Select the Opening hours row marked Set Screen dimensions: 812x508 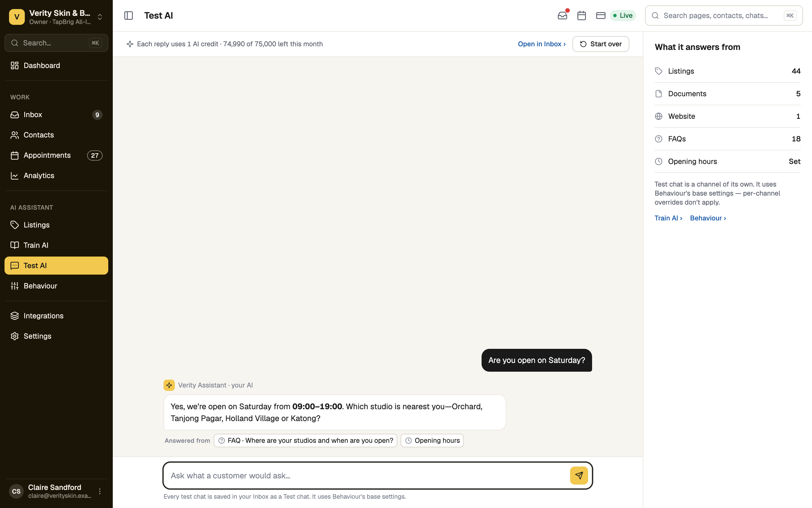(727, 161)
